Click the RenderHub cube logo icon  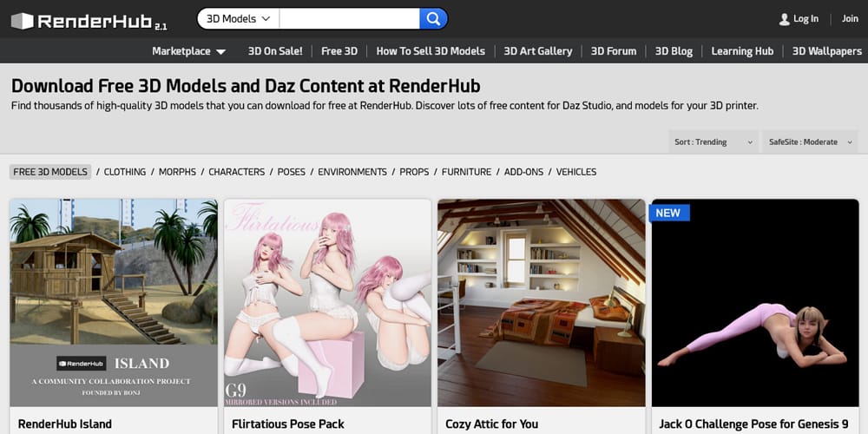[x=23, y=21]
